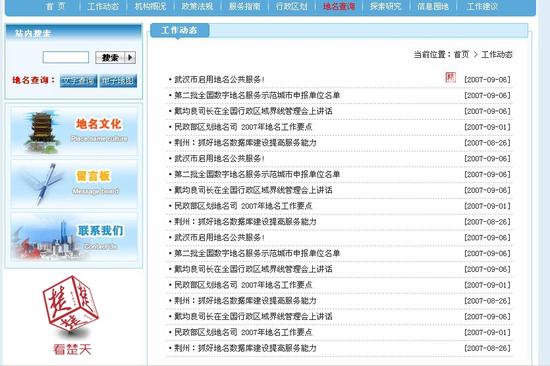Image resolution: width=550 pixels, height=366 pixels.
Task: Go to 信息园地 in the navigation bar
Action: coord(433,6)
